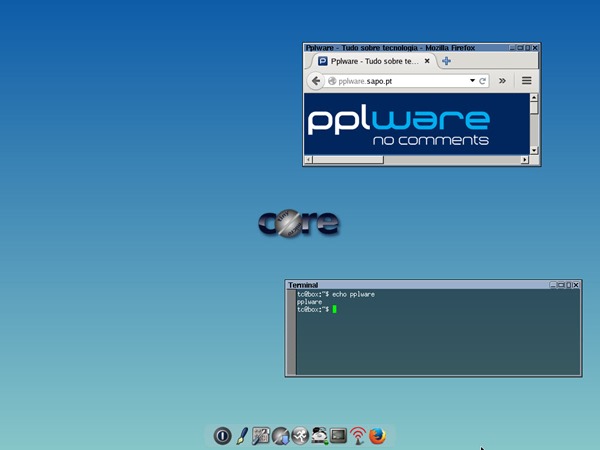The height and width of the screenshot is (450, 600).
Task: Open Firefox hamburger menu
Action: click(x=527, y=81)
